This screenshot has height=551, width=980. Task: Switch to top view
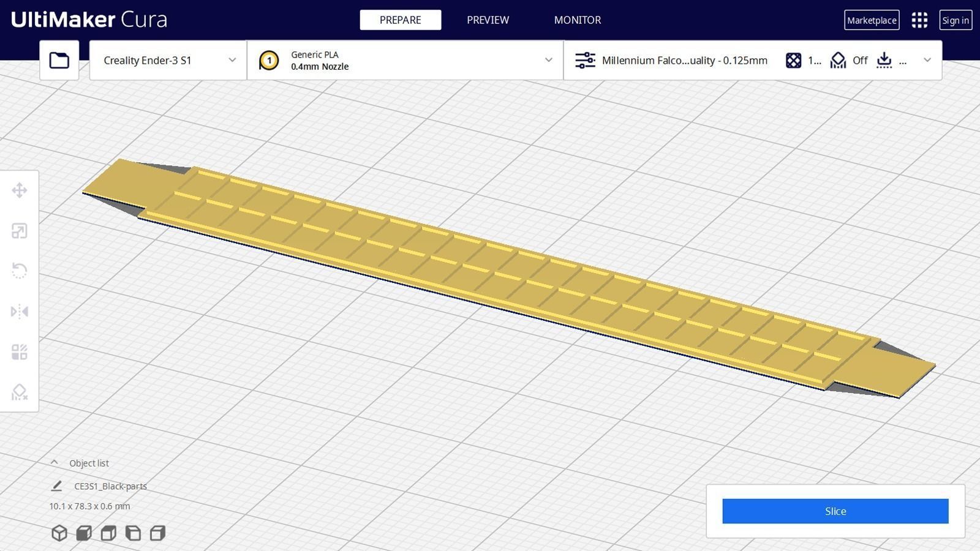(108, 533)
